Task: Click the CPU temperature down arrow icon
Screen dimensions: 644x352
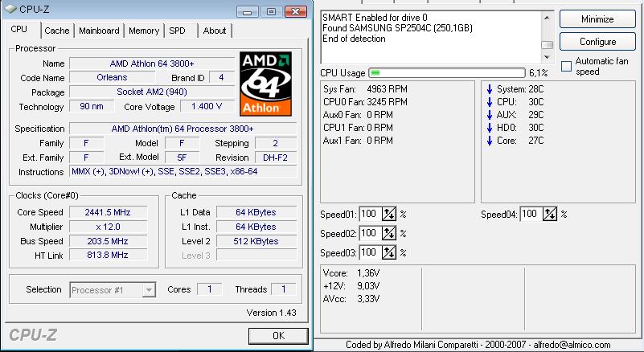Action: tap(489, 102)
